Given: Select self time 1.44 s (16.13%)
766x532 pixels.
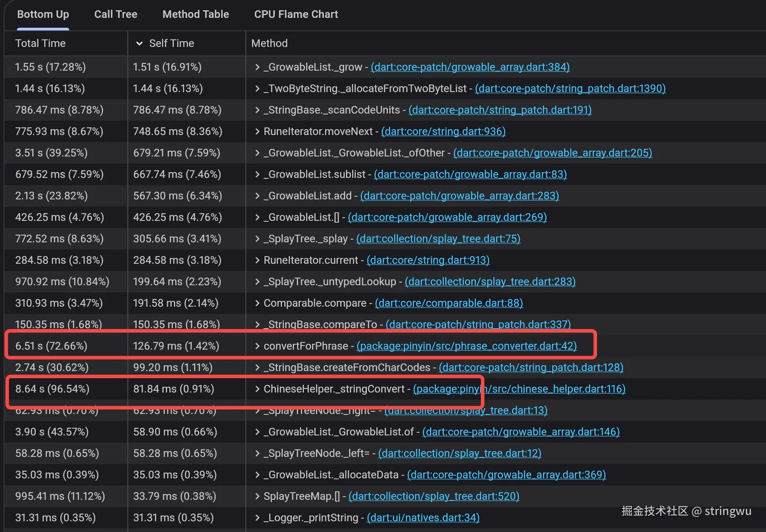Looking at the screenshot, I should click(168, 89).
